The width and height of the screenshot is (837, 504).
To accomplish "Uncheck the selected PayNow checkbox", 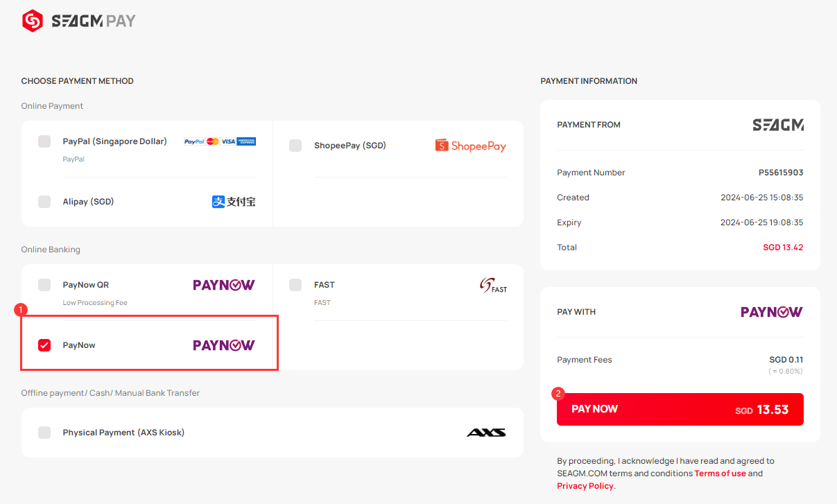I will click(x=44, y=345).
